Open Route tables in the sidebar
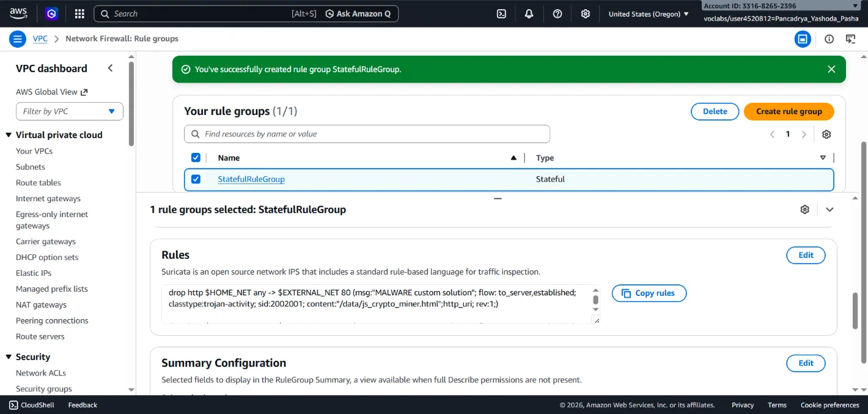 coord(39,183)
